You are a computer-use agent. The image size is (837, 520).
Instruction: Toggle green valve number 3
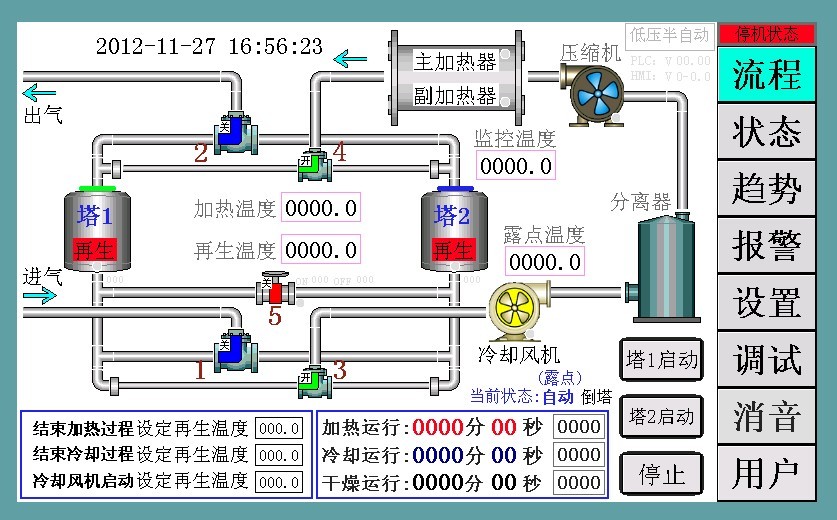pos(314,381)
